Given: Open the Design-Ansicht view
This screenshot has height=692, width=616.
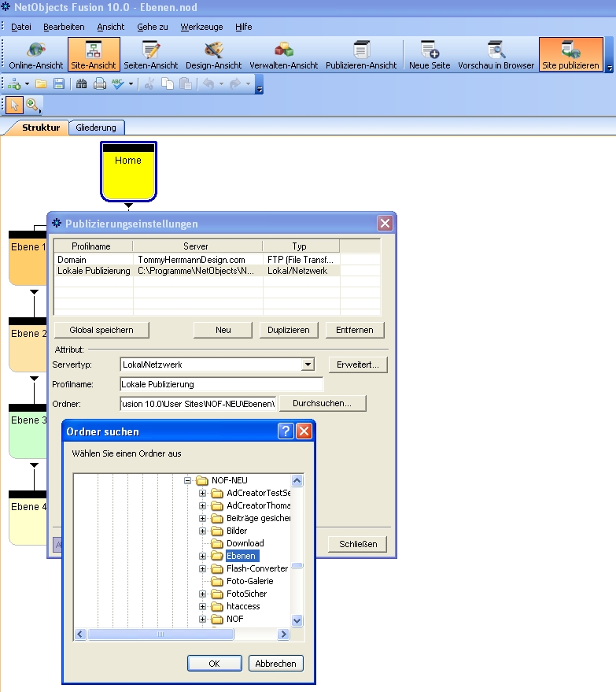Looking at the screenshot, I should tap(213, 55).
